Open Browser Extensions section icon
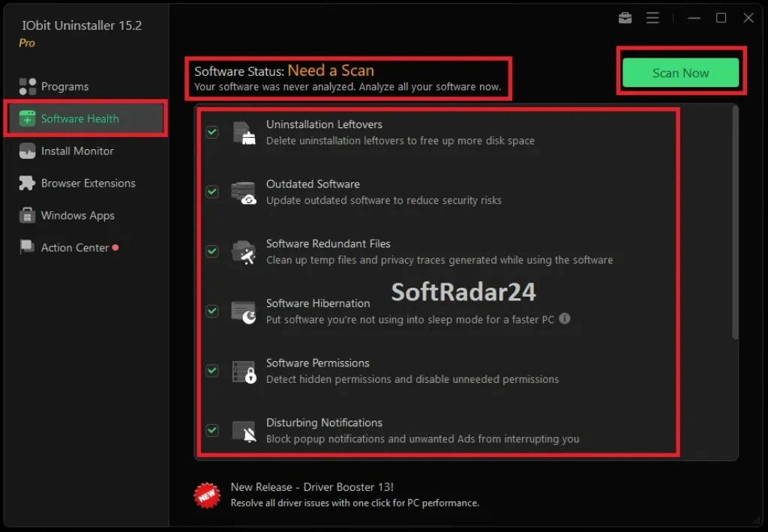The width and height of the screenshot is (768, 532). click(27, 183)
